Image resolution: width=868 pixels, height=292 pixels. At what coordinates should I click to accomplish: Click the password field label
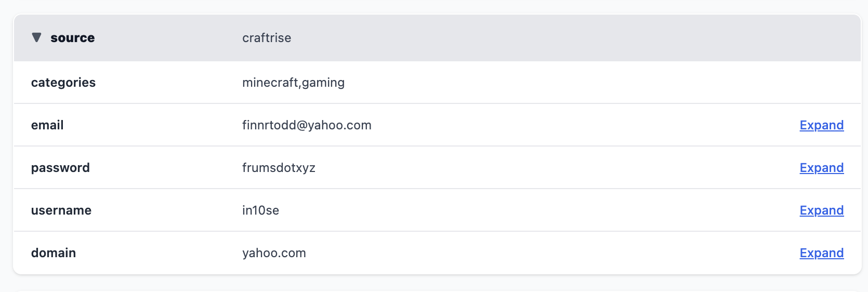tap(60, 168)
